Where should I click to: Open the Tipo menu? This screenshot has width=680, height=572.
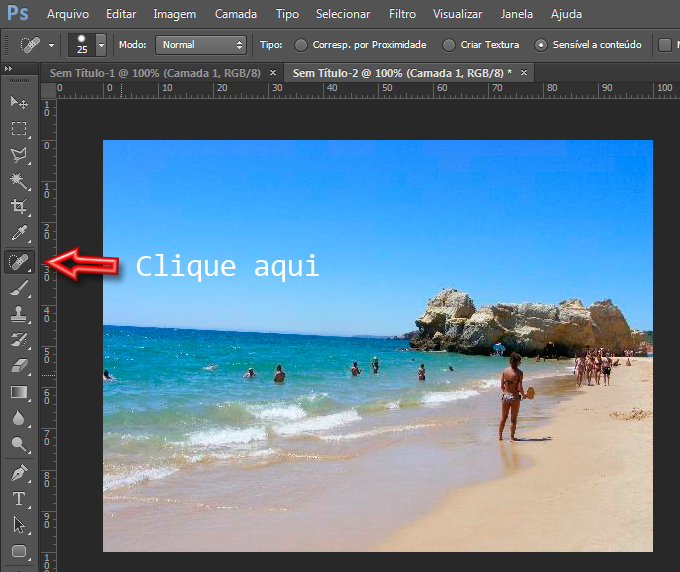[x=287, y=14]
